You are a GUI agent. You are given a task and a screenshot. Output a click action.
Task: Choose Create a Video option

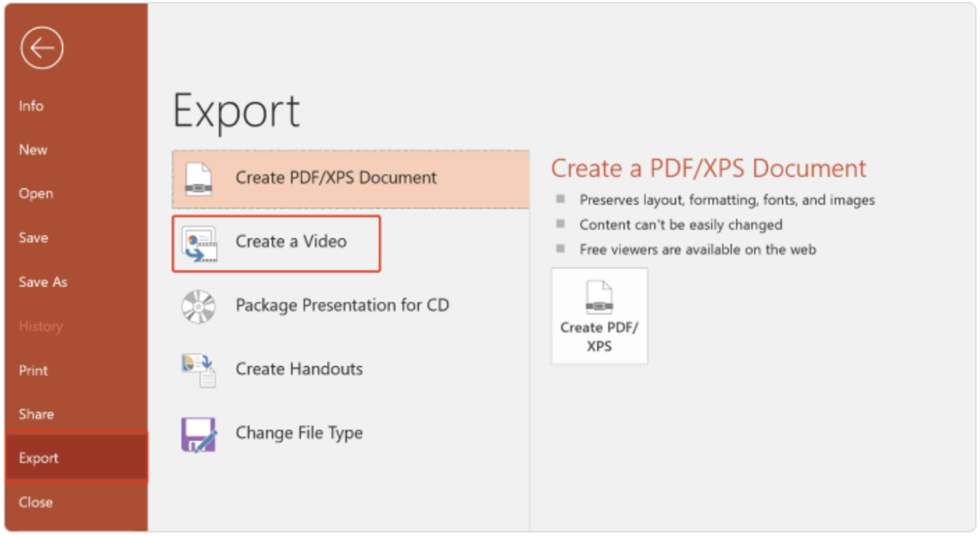pyautogui.click(x=276, y=243)
